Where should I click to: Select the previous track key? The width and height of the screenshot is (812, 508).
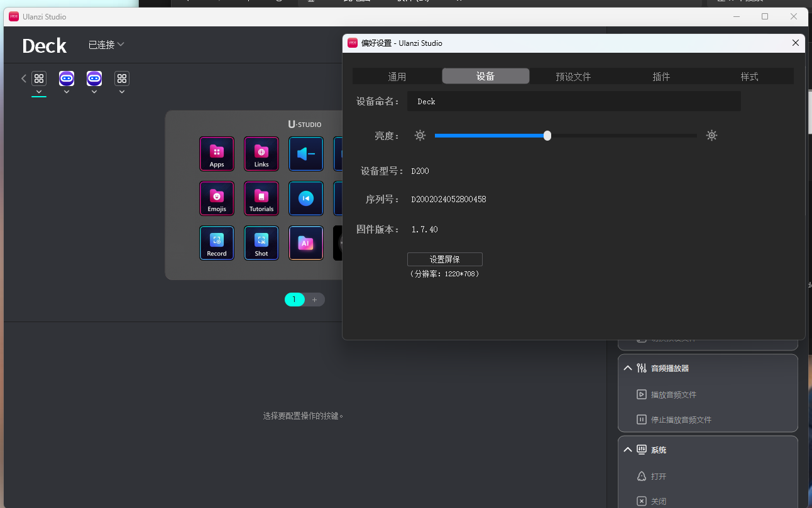coord(306,198)
